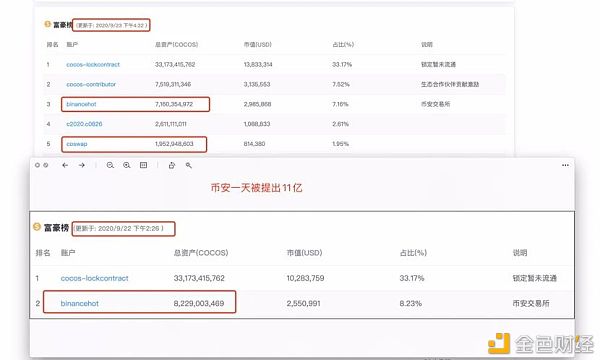The width and height of the screenshot is (600, 360).
Task: Rotate the image with the rotate icon
Action: 172,165
